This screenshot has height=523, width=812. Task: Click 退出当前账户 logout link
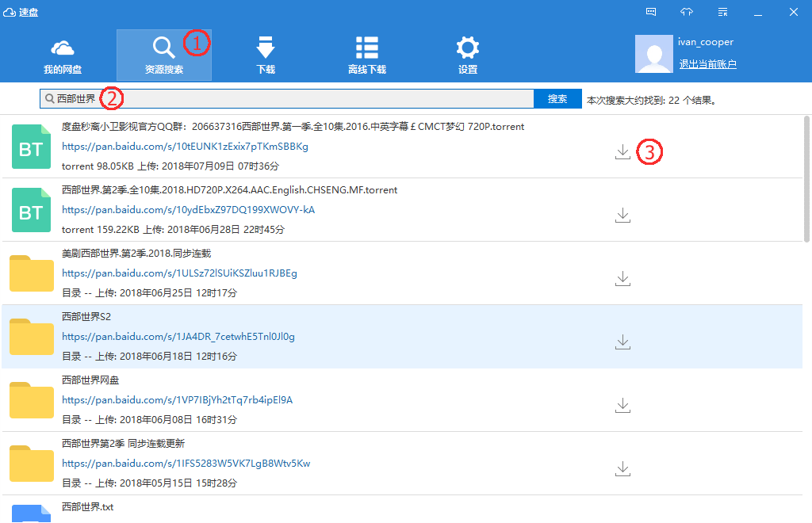(707, 64)
